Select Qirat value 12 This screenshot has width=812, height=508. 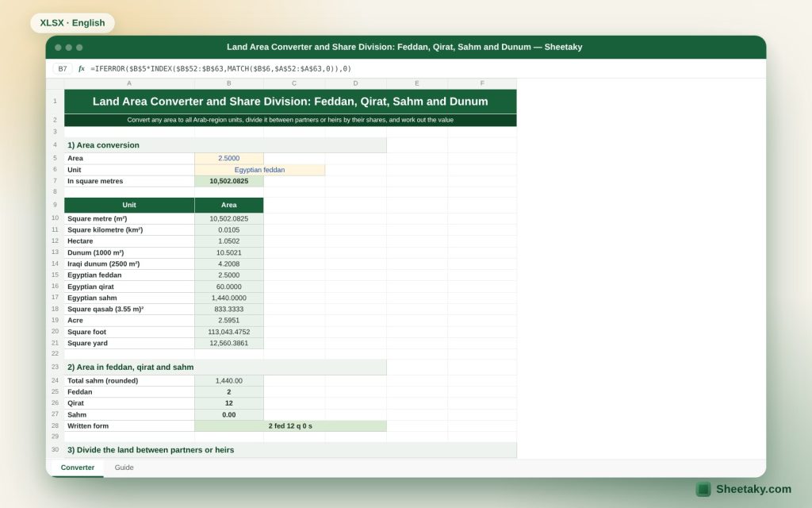[x=229, y=403]
